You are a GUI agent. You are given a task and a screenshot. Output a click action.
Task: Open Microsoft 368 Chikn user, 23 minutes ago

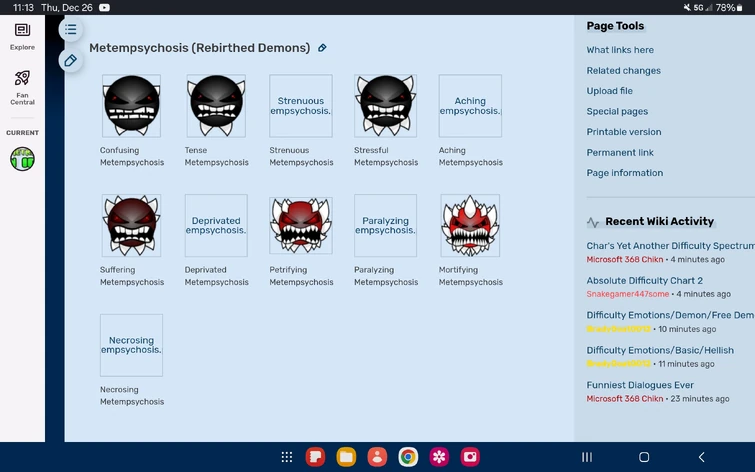coord(625,398)
